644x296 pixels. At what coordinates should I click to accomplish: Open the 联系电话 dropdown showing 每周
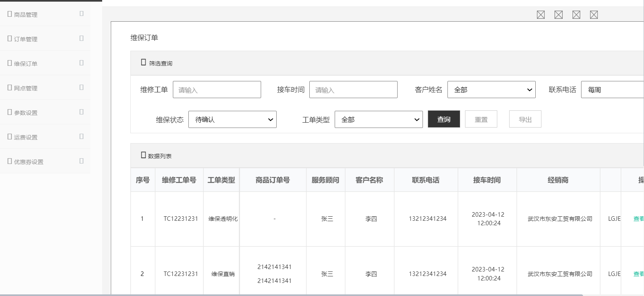tap(612, 90)
